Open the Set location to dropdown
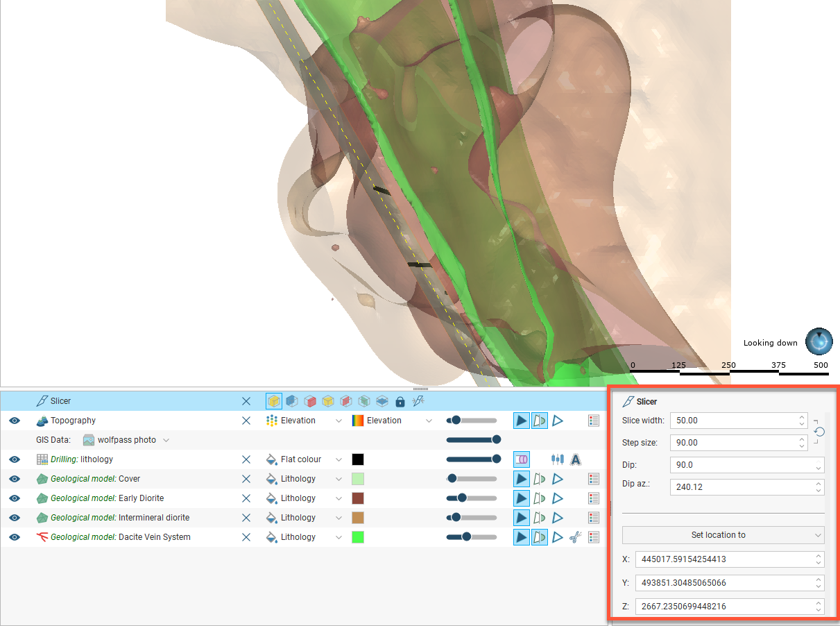This screenshot has height=626, width=840. [x=723, y=535]
